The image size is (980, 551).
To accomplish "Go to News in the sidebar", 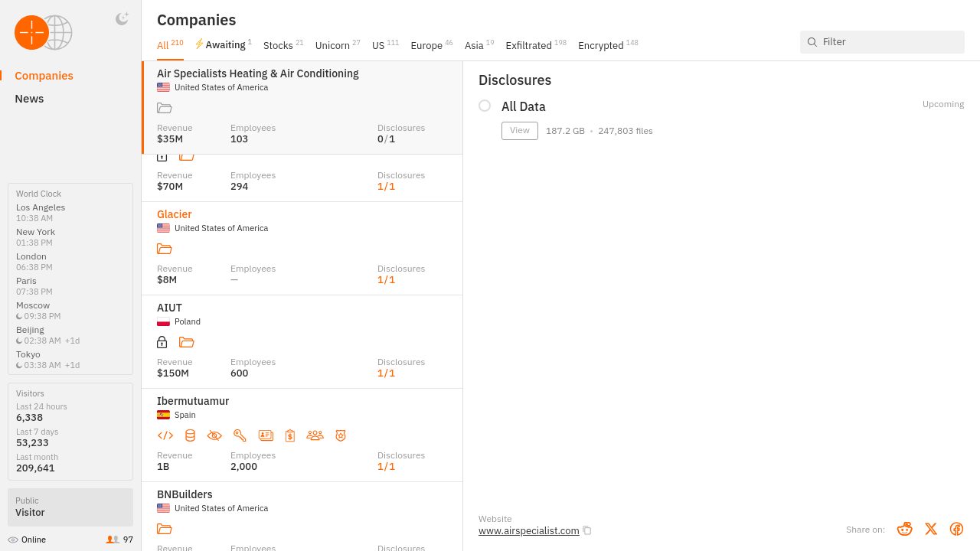I will [x=29, y=99].
